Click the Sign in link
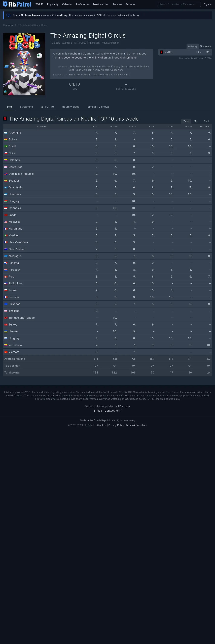The height and width of the screenshot is (644, 215). 207,4
